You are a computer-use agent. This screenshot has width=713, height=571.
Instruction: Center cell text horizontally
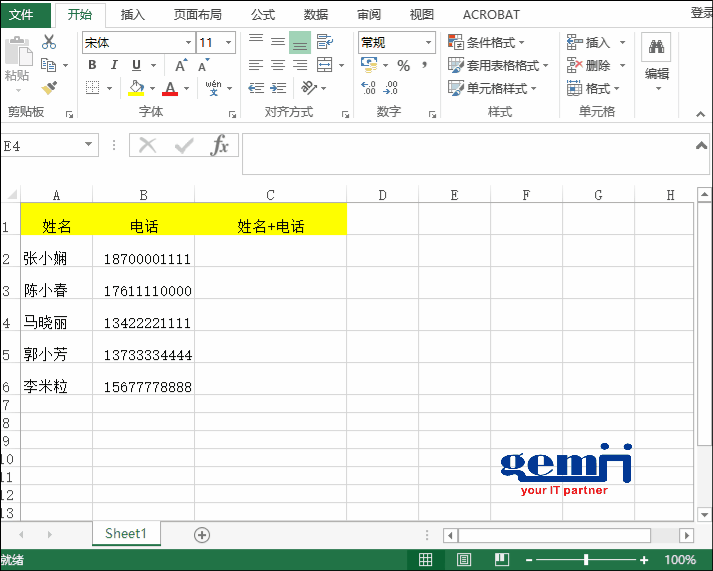278,65
